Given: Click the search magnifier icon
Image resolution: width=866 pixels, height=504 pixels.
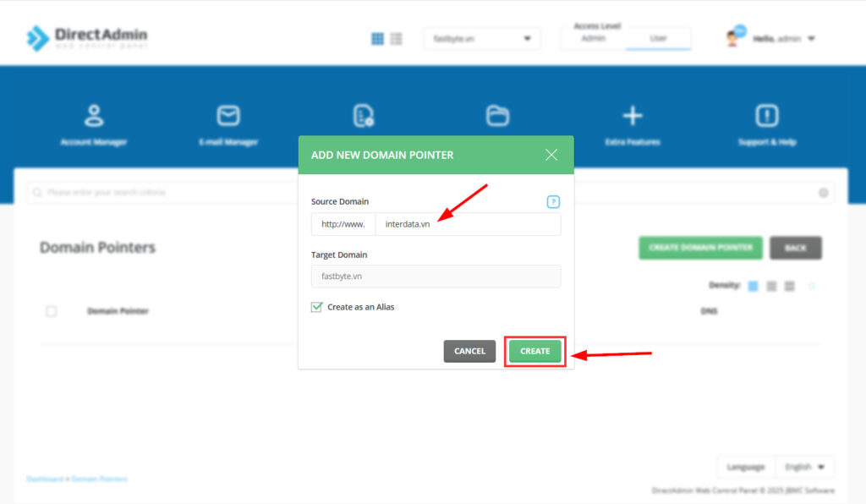Looking at the screenshot, I should 37,193.
